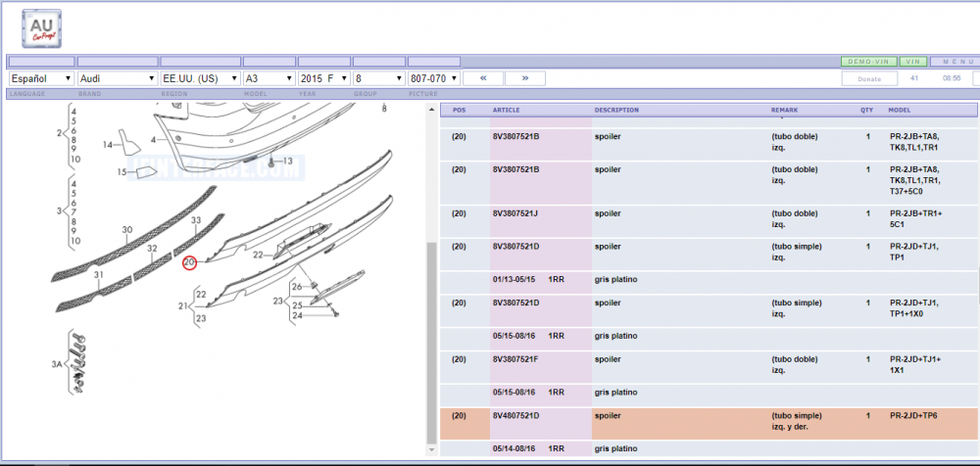Click model code PR-2JB+TR1+ 5C1

click(x=915, y=218)
